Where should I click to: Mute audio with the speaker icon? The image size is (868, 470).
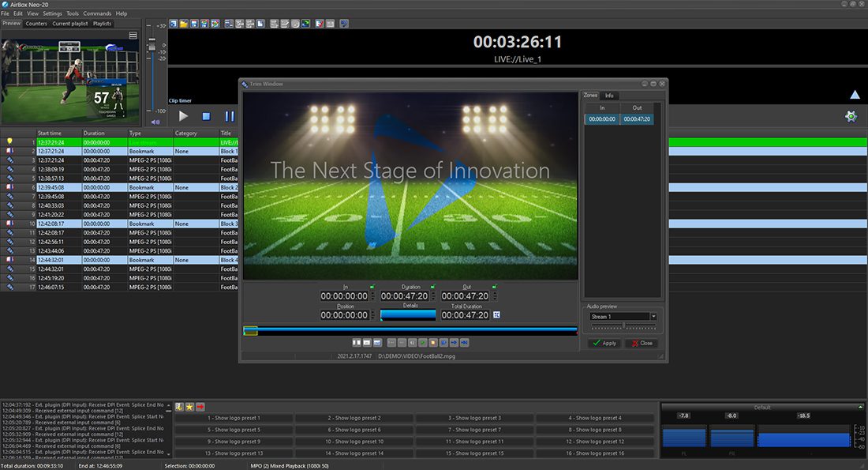point(155,121)
